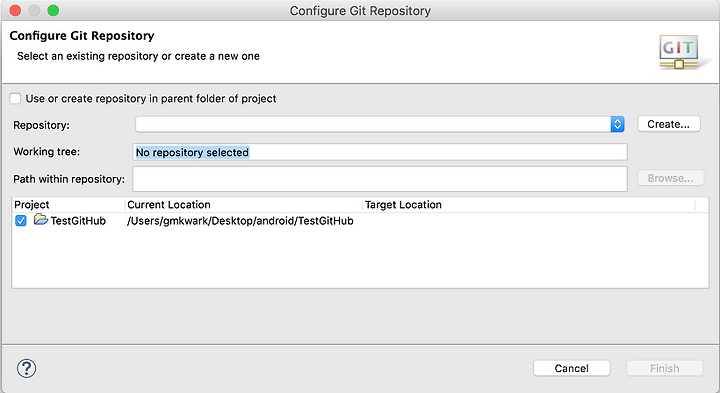720x393 pixels.
Task: Click the Finish button
Action: (664, 368)
